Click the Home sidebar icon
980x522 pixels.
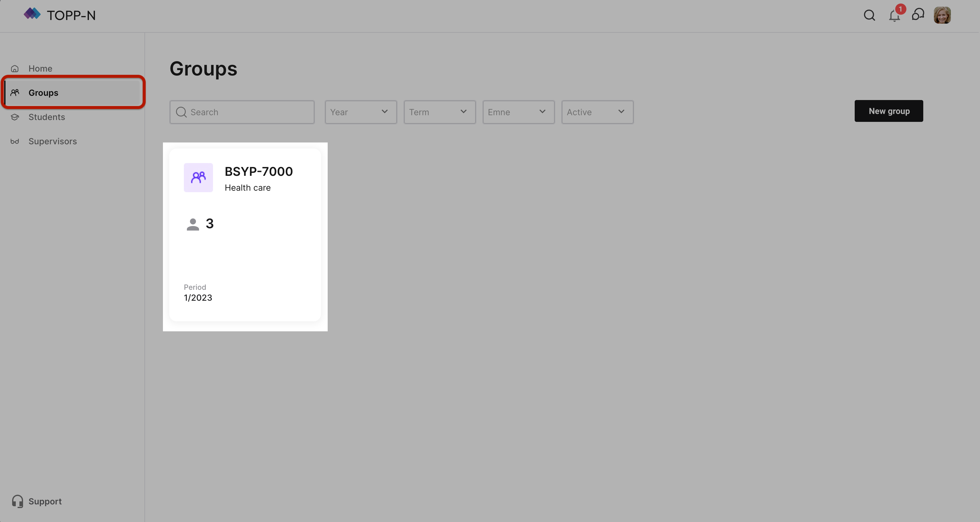(x=15, y=69)
